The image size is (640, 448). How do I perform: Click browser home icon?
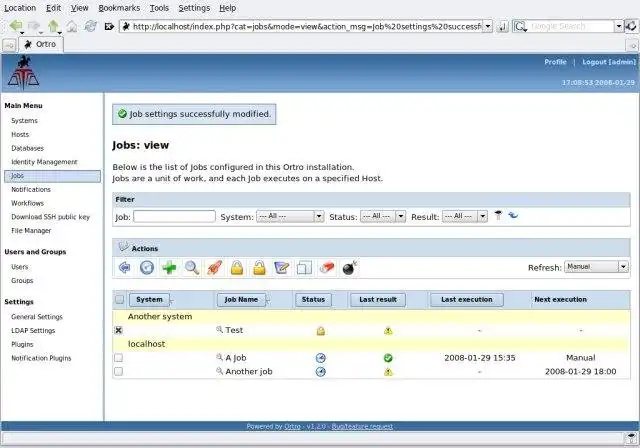click(x=72, y=27)
